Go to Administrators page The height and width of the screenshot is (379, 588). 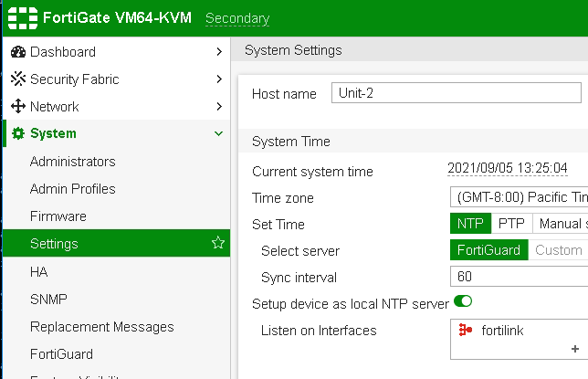pyautogui.click(x=73, y=162)
